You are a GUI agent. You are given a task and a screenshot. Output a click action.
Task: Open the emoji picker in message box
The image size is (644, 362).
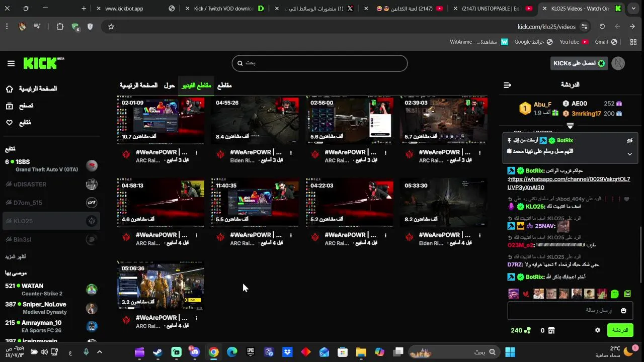coord(623,311)
